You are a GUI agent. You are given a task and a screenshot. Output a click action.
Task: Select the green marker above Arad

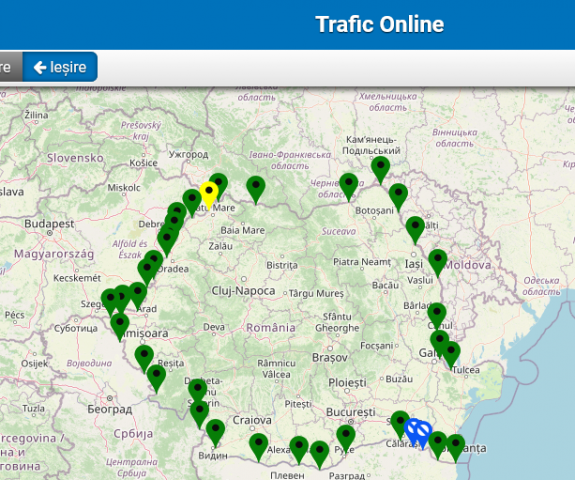pos(138,297)
